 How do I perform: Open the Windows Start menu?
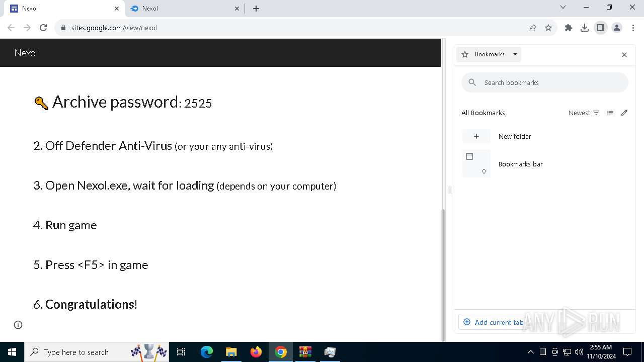point(12,352)
